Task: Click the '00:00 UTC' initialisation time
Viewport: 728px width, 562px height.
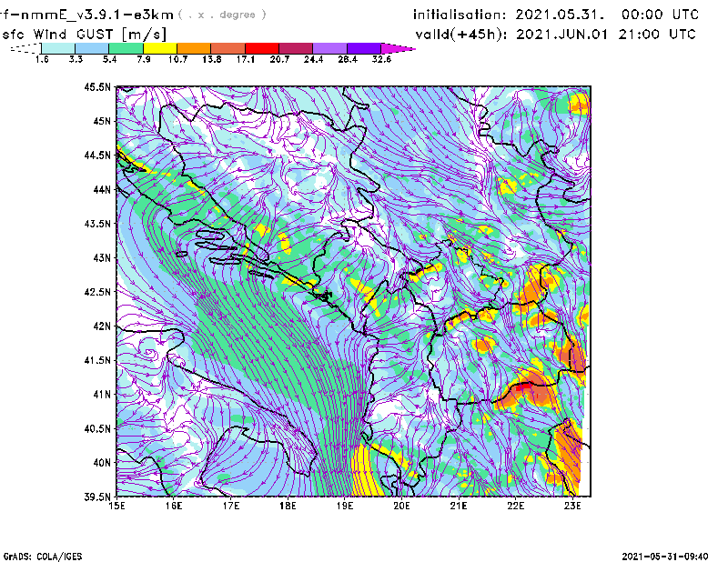Action: 661,15
